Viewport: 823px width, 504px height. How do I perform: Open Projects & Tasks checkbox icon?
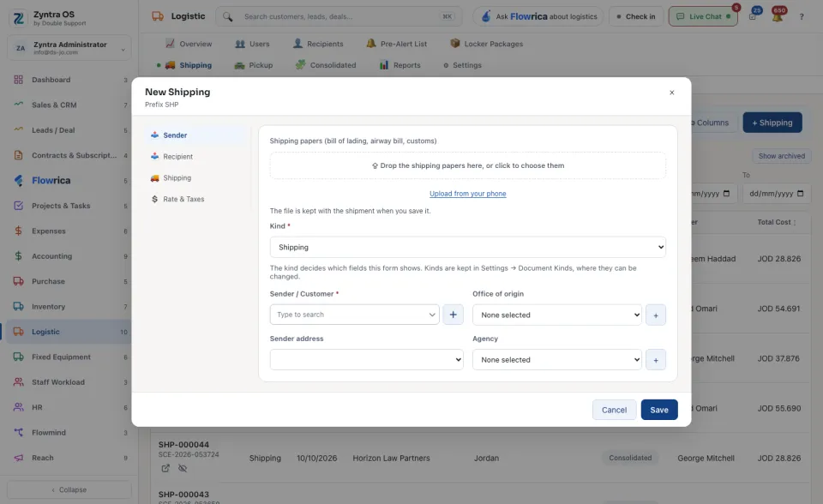point(18,206)
